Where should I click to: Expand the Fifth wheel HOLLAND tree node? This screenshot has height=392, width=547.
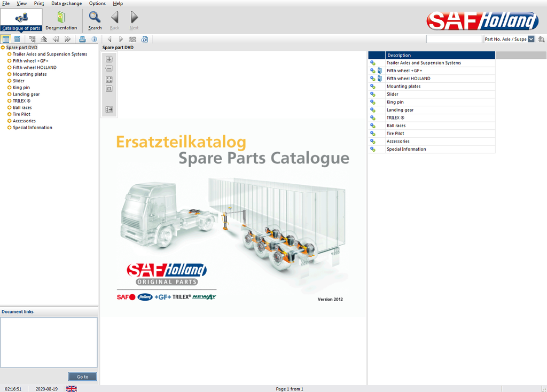coord(10,68)
